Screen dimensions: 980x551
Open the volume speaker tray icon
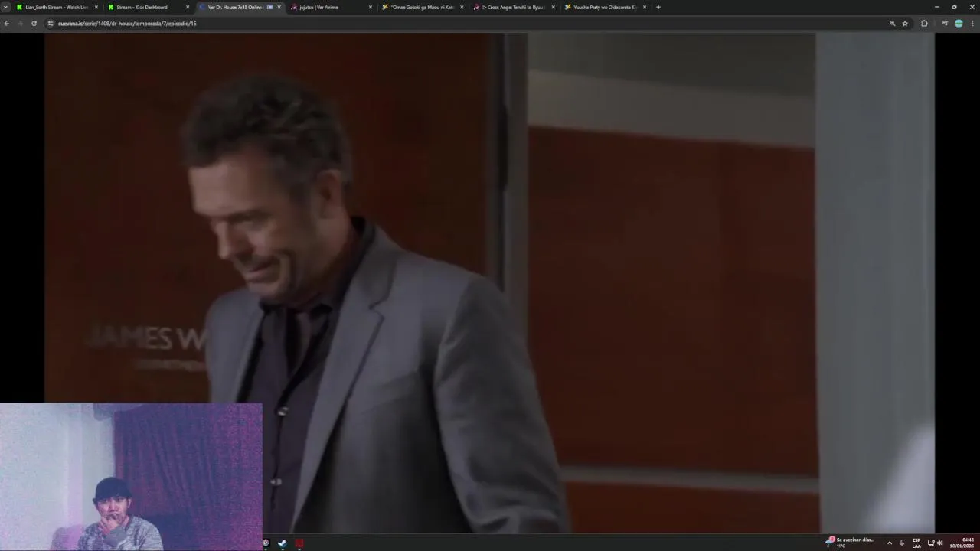940,543
